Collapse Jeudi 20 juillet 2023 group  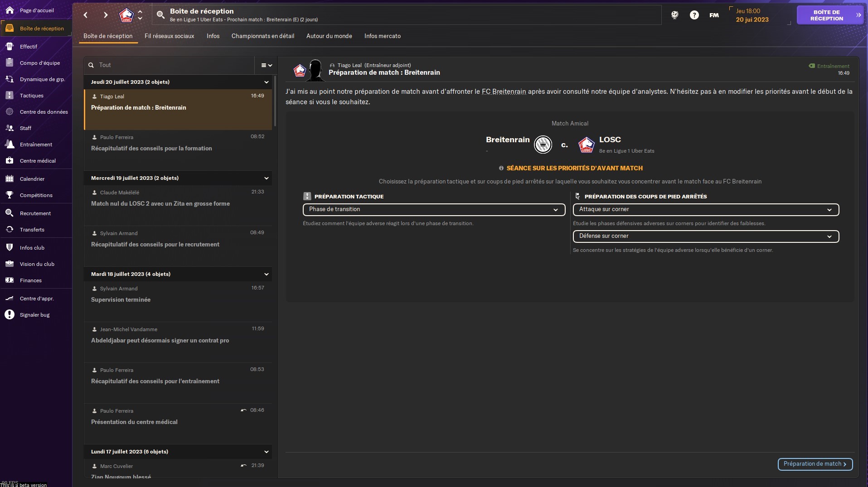267,82
